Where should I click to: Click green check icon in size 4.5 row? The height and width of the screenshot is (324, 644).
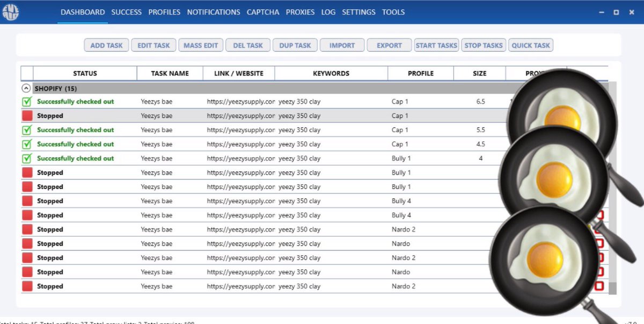click(x=27, y=144)
